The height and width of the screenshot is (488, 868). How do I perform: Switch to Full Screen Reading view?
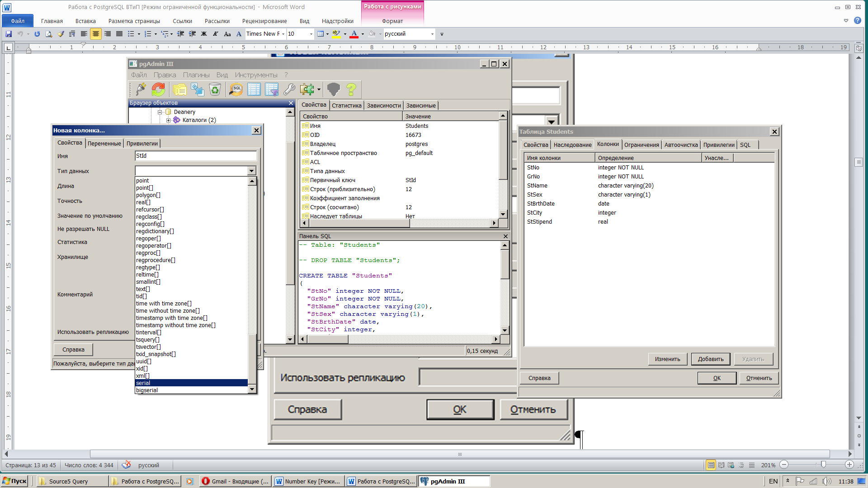coord(721,465)
